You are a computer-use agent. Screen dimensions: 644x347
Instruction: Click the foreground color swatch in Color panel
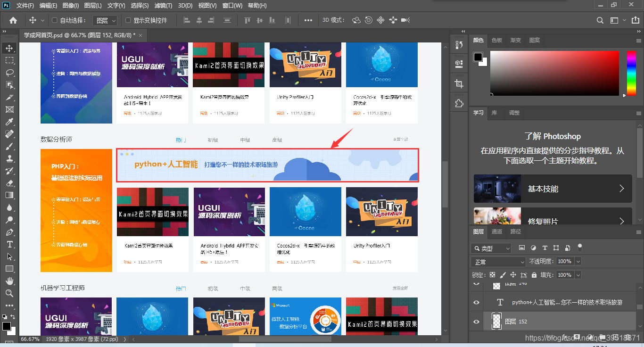point(478,57)
